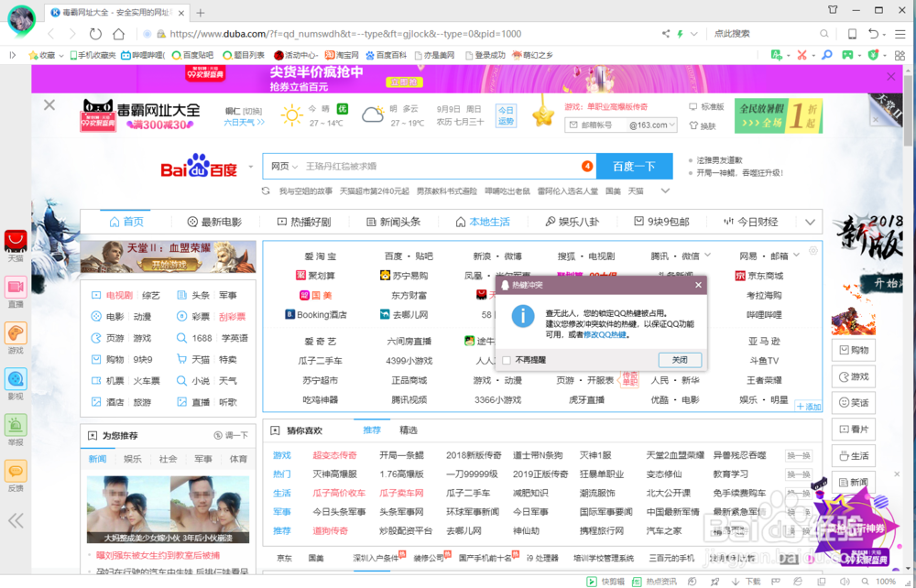
Task: Go back with the browser back arrow
Action: tap(51, 34)
